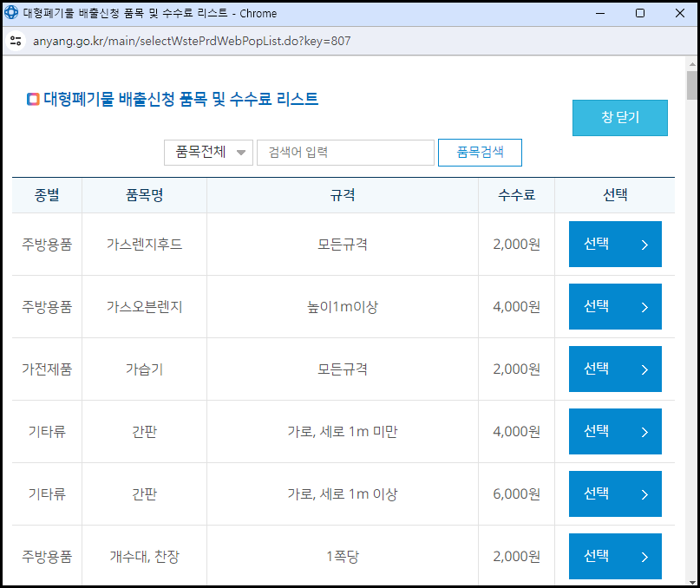Pick 가습기 via its 선택 button
The width and height of the screenshot is (700, 588).
pos(615,369)
